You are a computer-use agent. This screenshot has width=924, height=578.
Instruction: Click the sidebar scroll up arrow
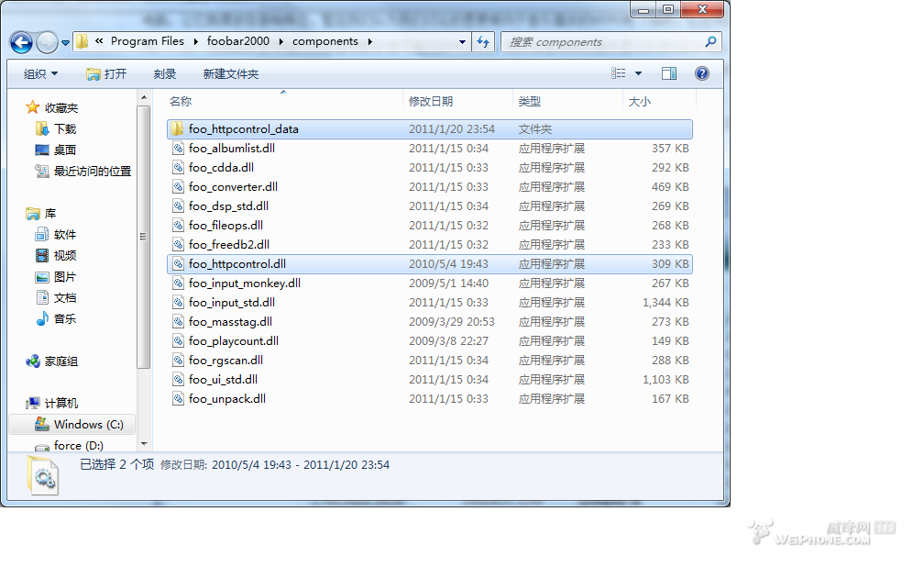tap(144, 97)
